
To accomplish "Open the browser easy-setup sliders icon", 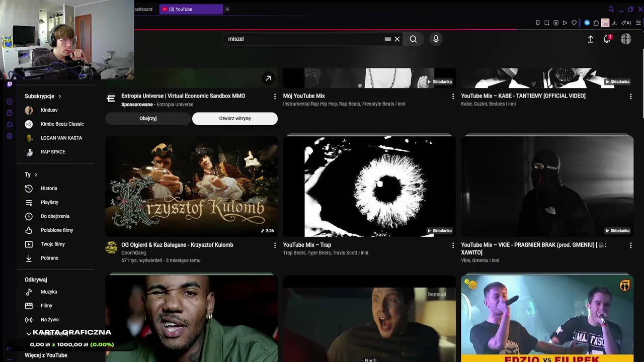I will tap(638, 23).
